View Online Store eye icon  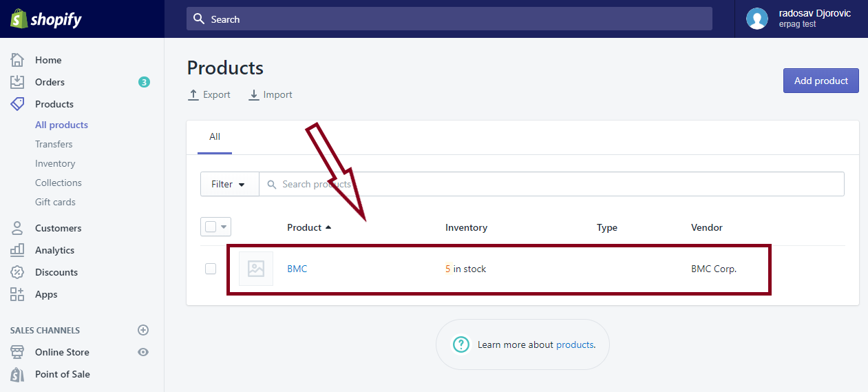143,352
